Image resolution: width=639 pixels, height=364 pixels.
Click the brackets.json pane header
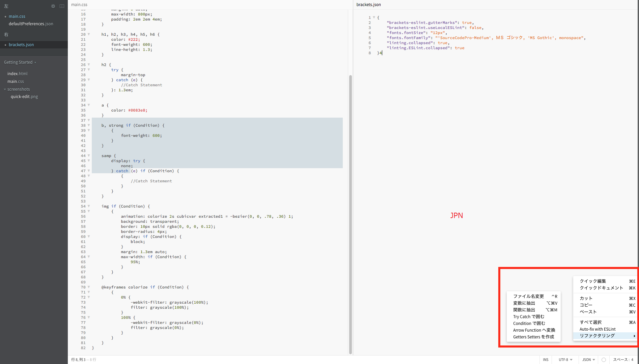[x=368, y=5]
